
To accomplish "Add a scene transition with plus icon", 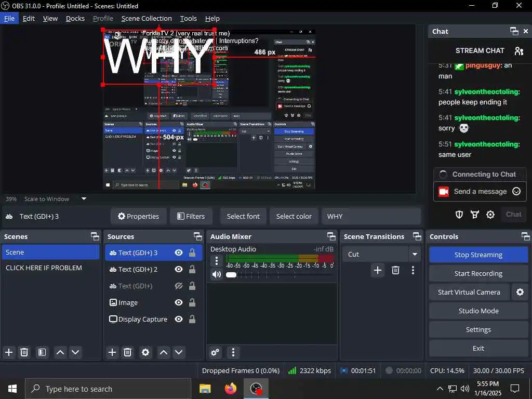I will tap(378, 270).
